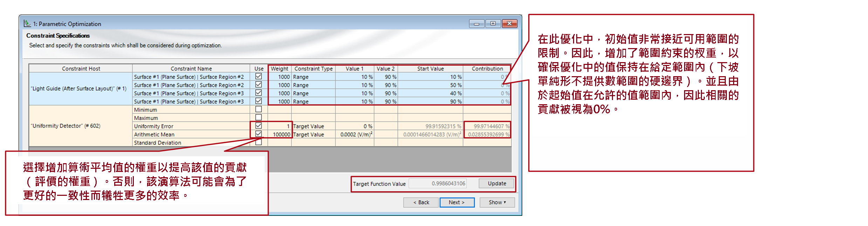Enable the Minimum constraint checkbox
868x226 pixels.
point(259,109)
